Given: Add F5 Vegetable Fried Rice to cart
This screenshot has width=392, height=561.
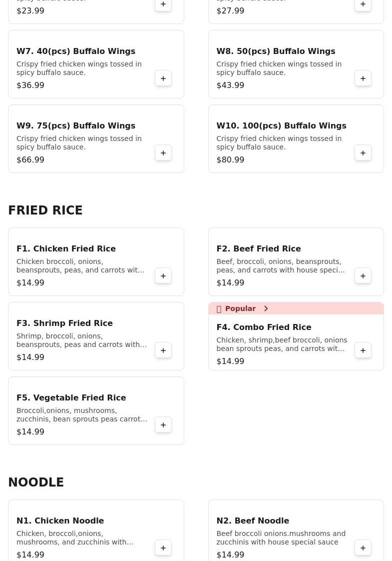Looking at the screenshot, I should 163,425.
